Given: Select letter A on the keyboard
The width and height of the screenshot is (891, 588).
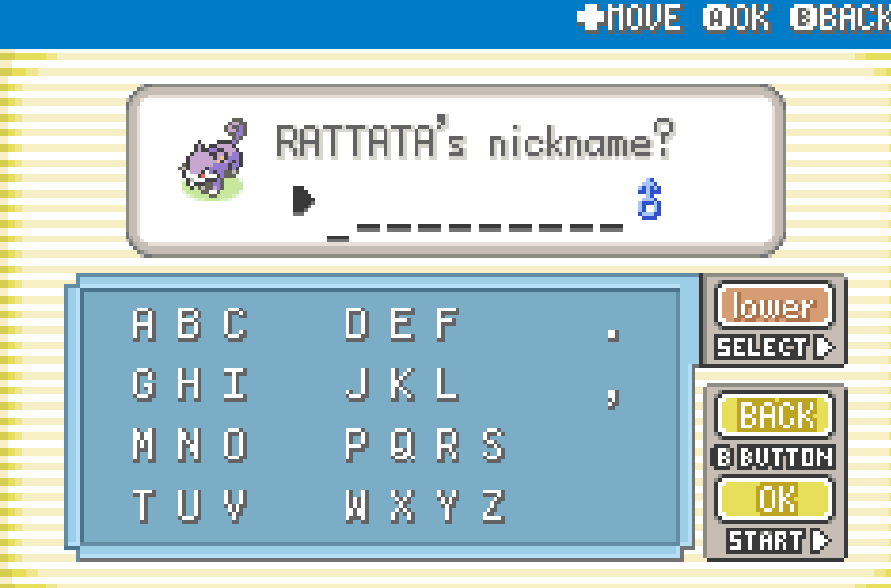Looking at the screenshot, I should click(144, 325).
